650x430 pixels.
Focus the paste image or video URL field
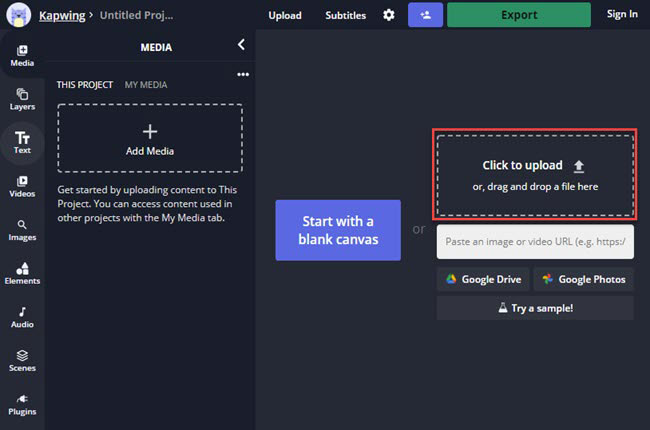535,242
